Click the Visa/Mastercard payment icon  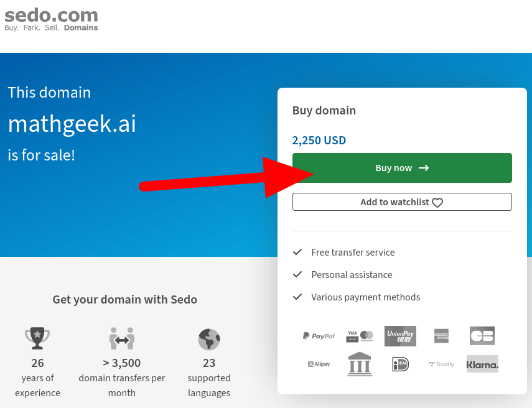coord(359,336)
